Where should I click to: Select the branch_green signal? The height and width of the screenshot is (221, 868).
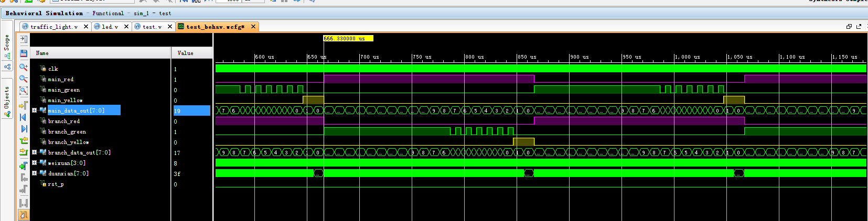pos(67,131)
